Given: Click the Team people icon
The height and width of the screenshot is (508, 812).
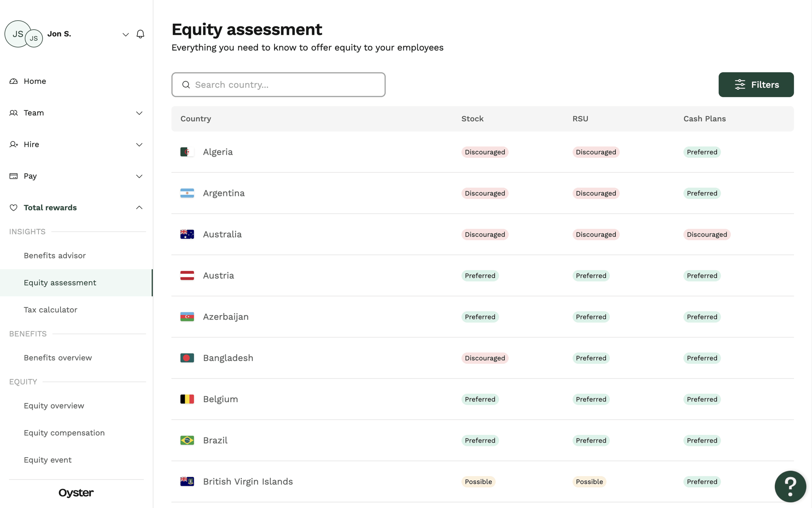Looking at the screenshot, I should coord(14,113).
